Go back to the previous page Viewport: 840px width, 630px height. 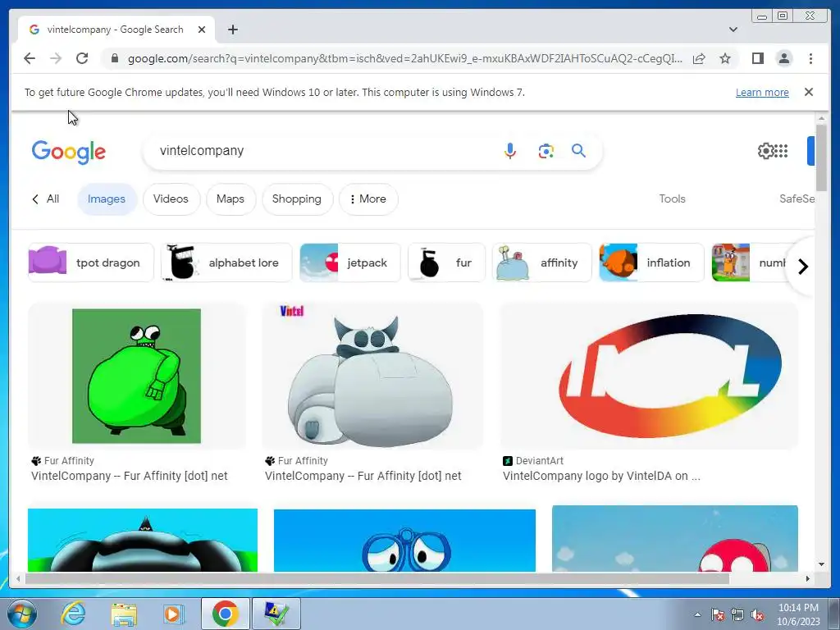click(30, 58)
